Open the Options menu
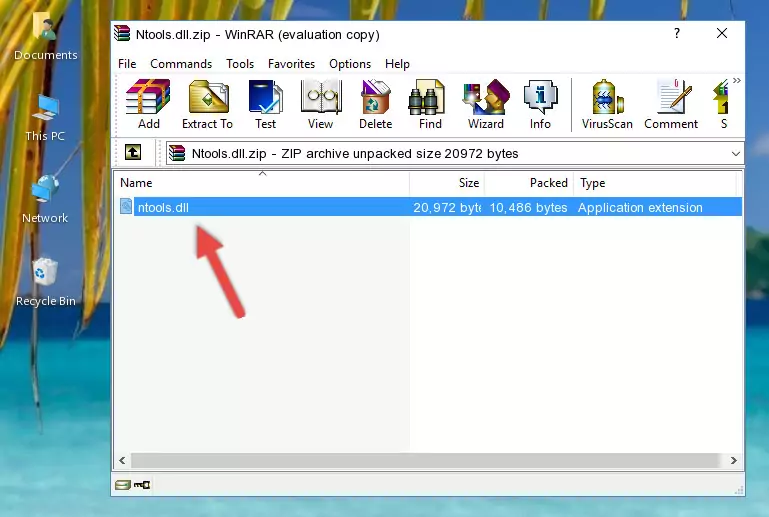769x517 pixels. pos(350,64)
